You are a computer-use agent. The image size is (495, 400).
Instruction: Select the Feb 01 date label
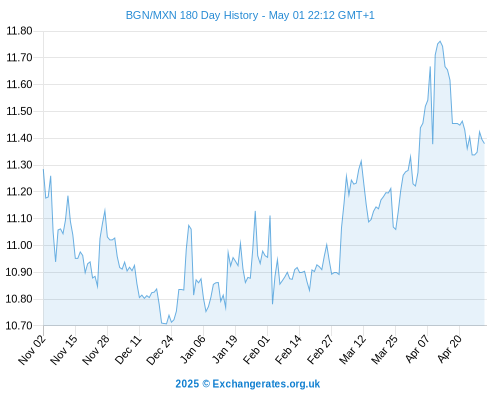[256, 349]
